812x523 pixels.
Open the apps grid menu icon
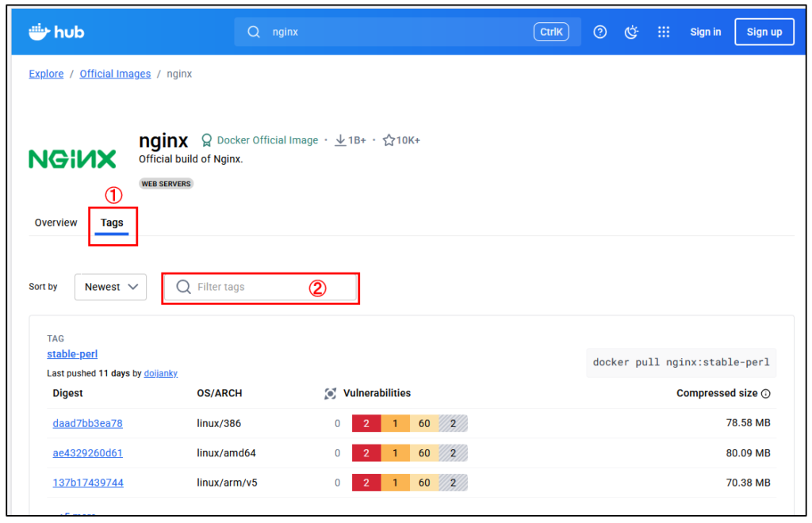click(664, 32)
